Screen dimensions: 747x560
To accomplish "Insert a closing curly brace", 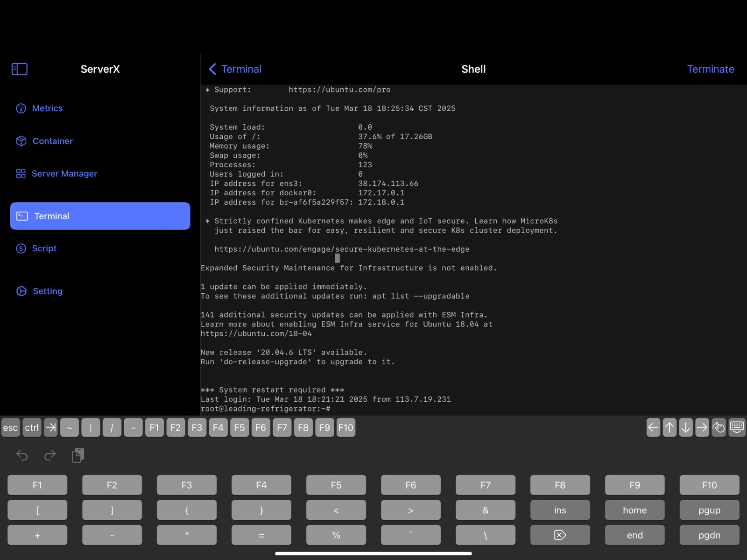I will click(x=261, y=510).
